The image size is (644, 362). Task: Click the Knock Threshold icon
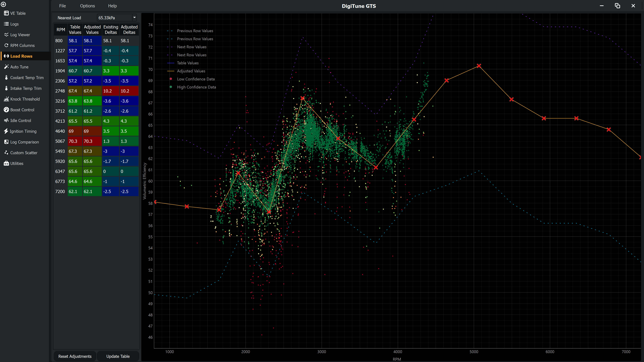click(6, 99)
